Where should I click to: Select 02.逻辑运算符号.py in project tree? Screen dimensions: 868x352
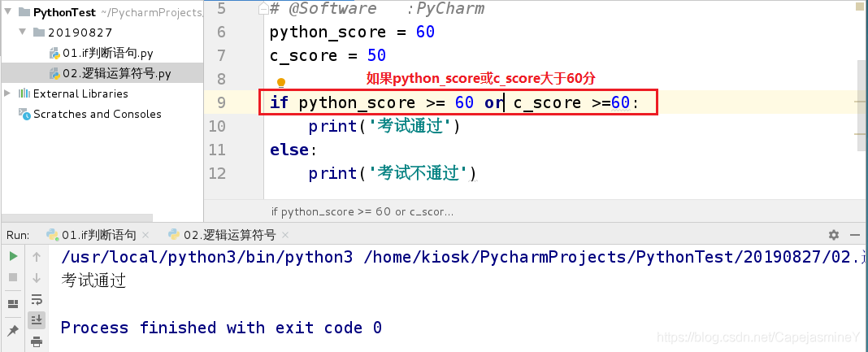pyautogui.click(x=117, y=74)
